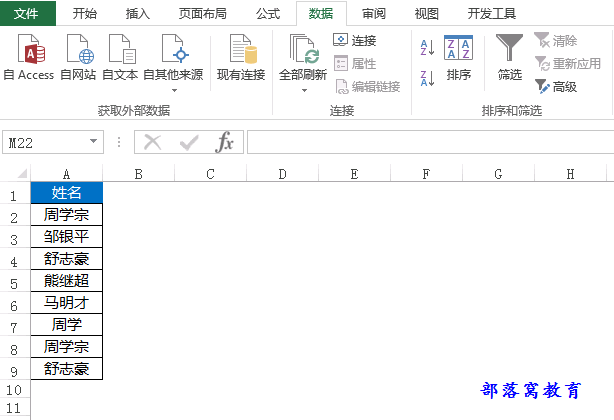Click the 连接 connections button
This screenshot has height=420, width=614.
[x=355, y=40]
